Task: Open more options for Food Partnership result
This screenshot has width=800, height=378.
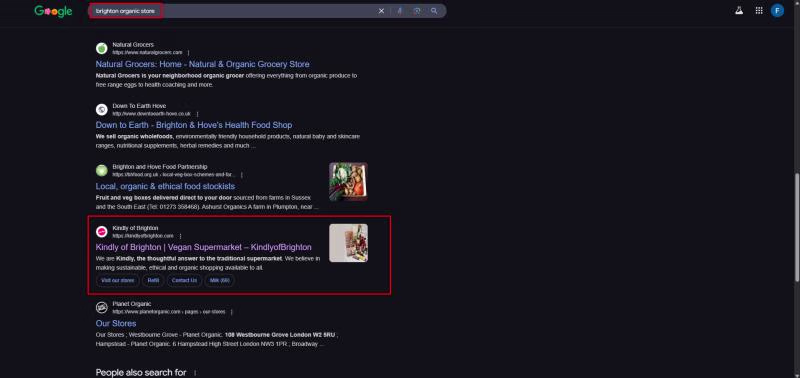Action: click(242, 174)
